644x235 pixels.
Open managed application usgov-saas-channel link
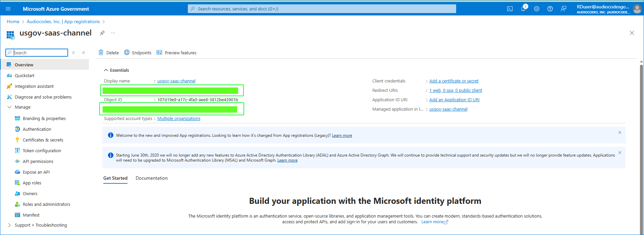click(x=448, y=109)
